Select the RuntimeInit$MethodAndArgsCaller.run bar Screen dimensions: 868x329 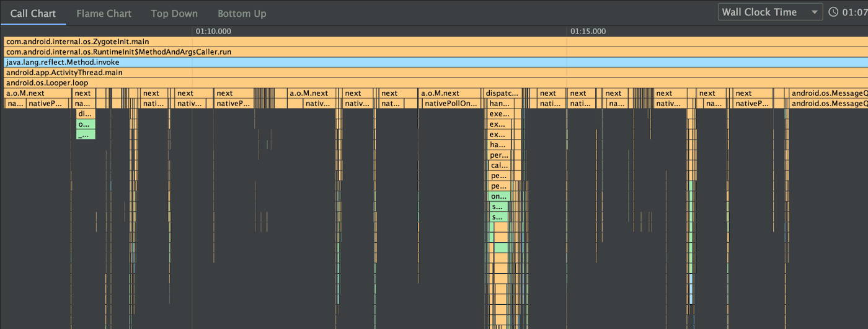434,52
